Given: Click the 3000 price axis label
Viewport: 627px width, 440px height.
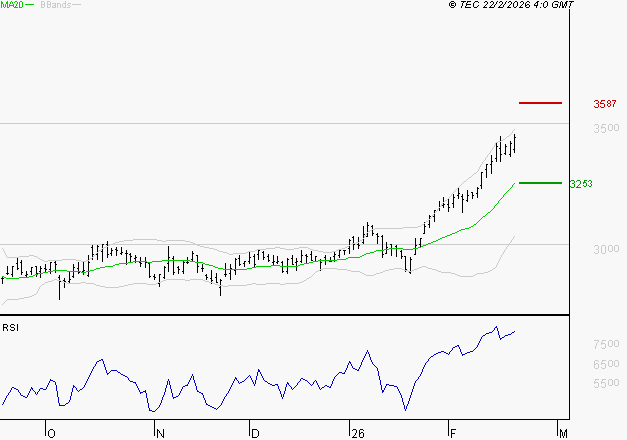Looking at the screenshot, I should (606, 249).
